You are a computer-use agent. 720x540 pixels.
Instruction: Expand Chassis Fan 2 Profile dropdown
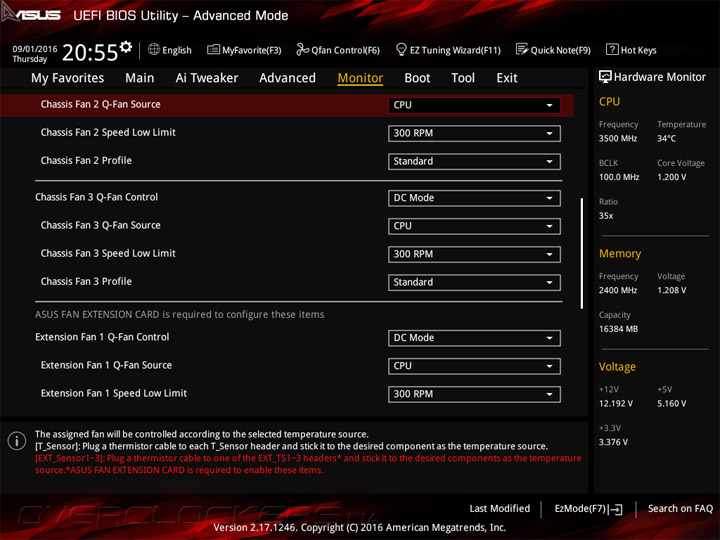click(x=474, y=162)
